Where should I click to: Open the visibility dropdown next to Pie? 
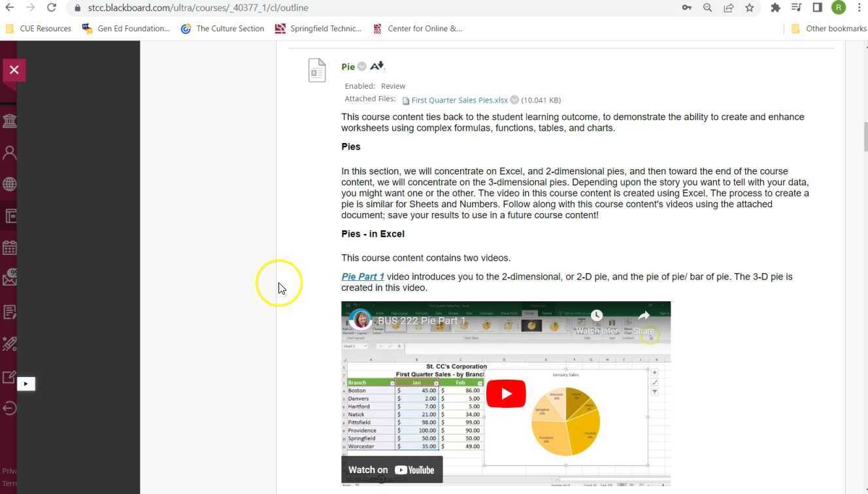tap(362, 65)
